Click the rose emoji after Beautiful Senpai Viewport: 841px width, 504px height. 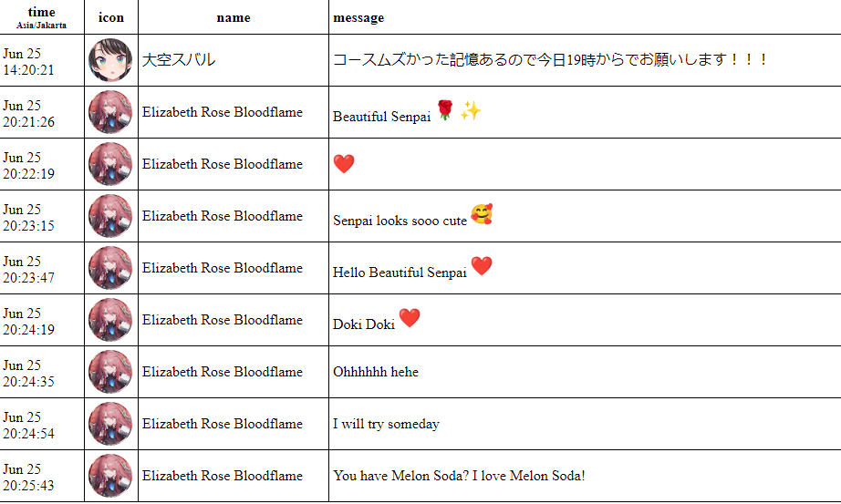[445, 112]
